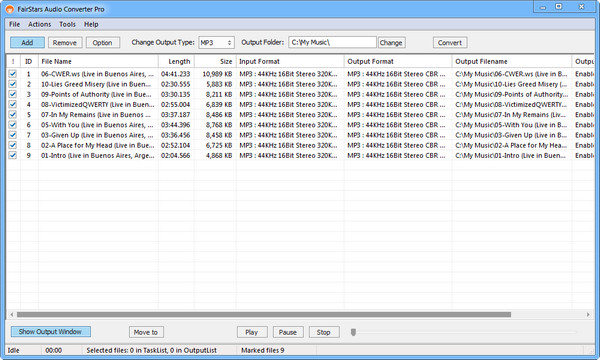Click size value 4,868 KB
This screenshot has height=360, width=600.
pyautogui.click(x=219, y=155)
